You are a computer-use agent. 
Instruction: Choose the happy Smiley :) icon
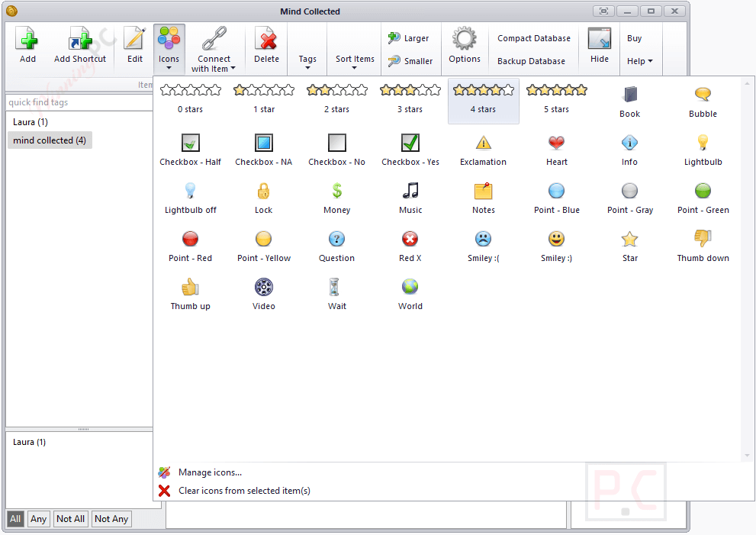557,246
